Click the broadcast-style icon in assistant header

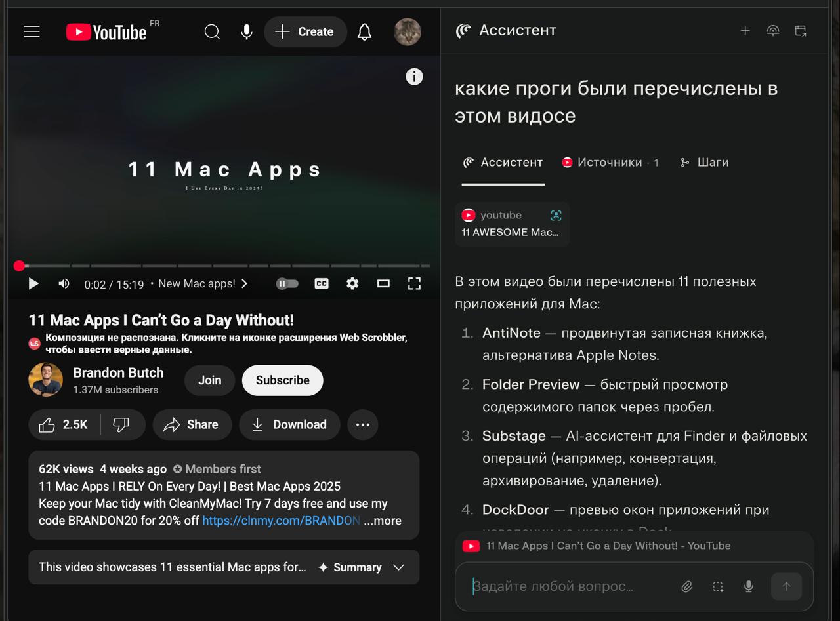(x=773, y=31)
